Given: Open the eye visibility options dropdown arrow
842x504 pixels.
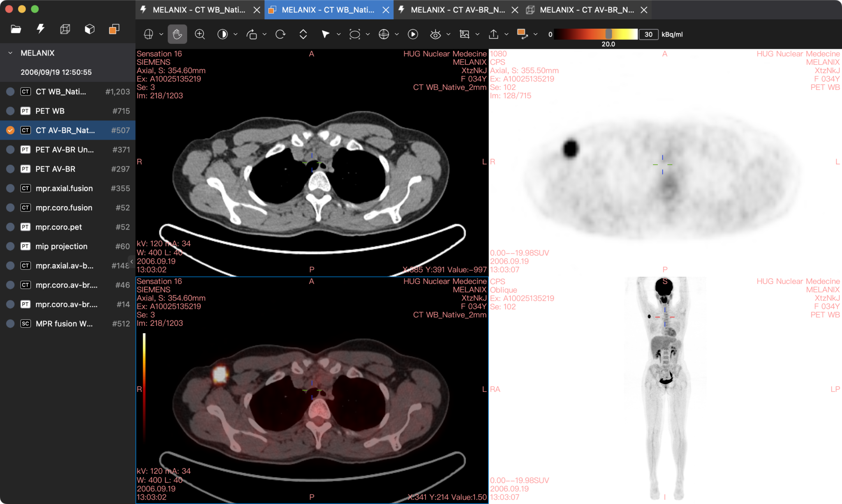Looking at the screenshot, I should pos(448,34).
